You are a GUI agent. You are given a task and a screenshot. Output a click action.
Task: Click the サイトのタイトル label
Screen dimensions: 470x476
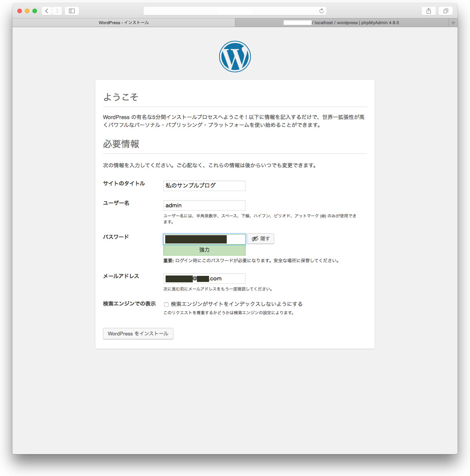click(x=124, y=184)
